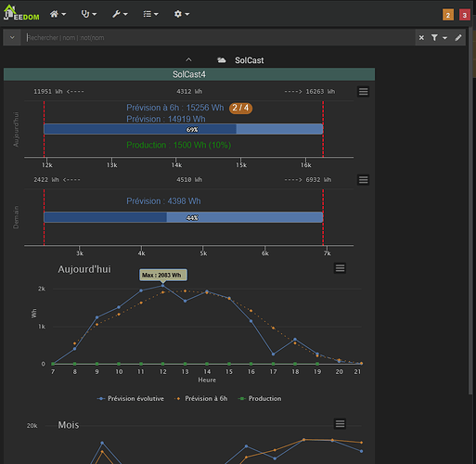Viewport: 476px width, 464px height.
Task: Open the stethoscope analysis menu
Action: 89,14
